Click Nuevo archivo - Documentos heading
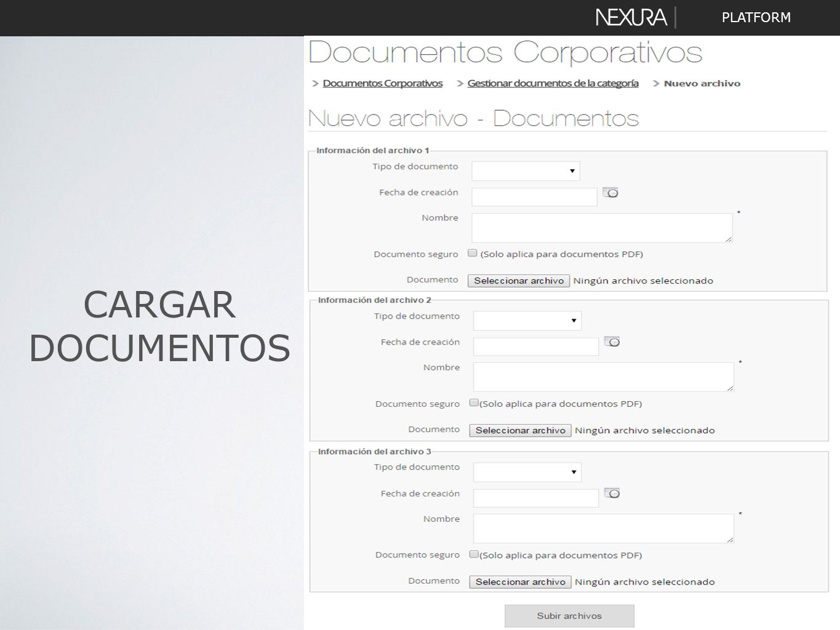Screen dimensions: 840x630 (x=473, y=118)
